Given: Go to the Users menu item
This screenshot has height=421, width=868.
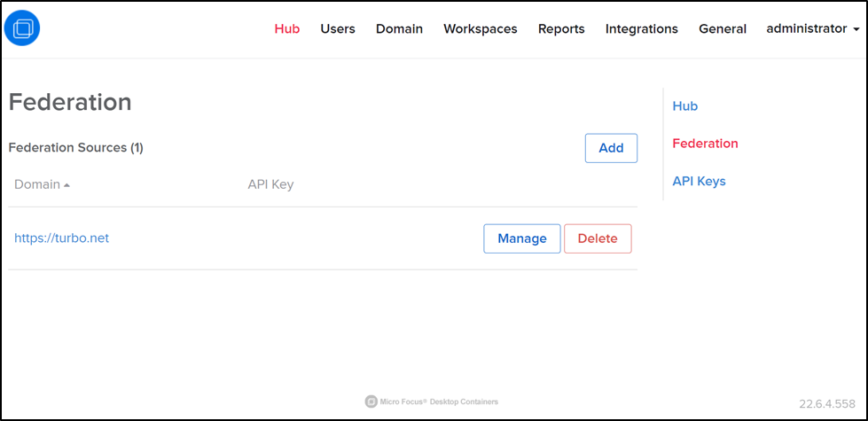Looking at the screenshot, I should point(338,28).
